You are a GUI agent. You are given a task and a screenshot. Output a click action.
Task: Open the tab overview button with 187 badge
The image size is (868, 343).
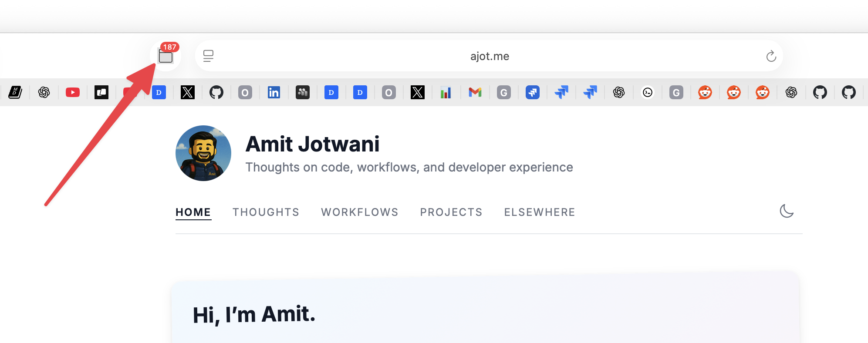pyautogui.click(x=165, y=56)
